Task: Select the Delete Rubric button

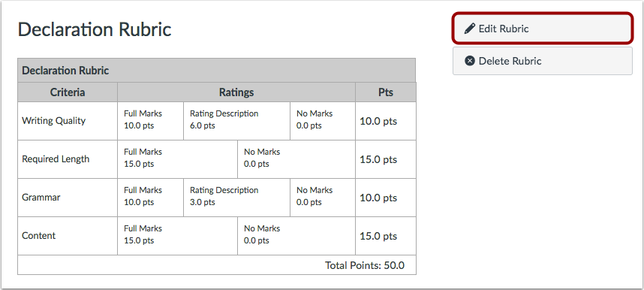Action: 542,61
